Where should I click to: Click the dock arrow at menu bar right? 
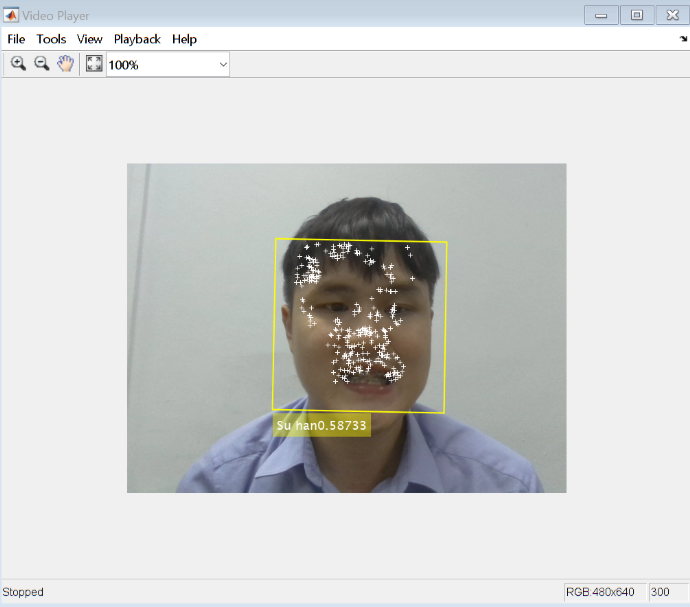[x=683, y=39]
